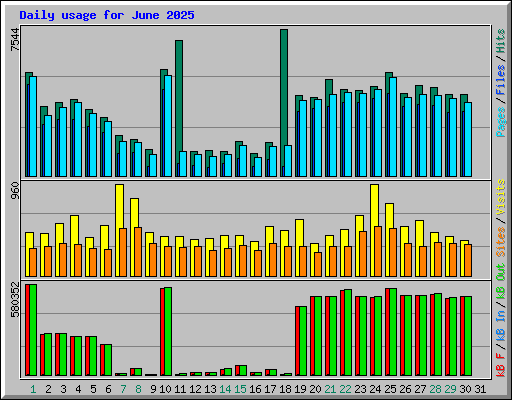Click the "Daily usage for June 2025" title

tap(107, 15)
